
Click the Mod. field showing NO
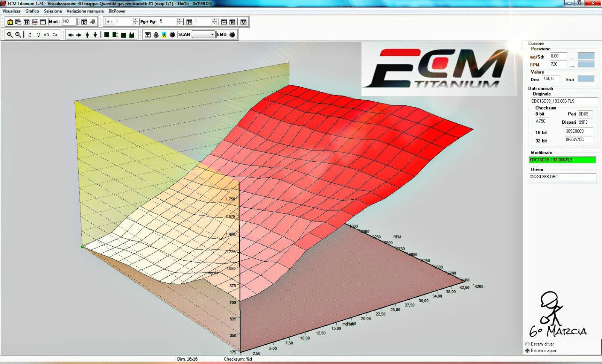coord(69,22)
